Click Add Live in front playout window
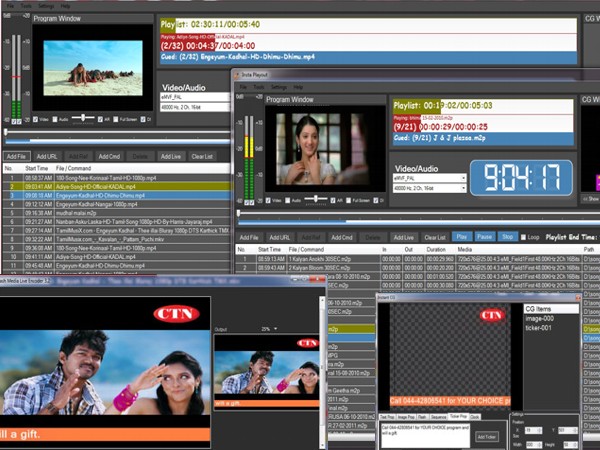This screenshot has width=600, height=450. coord(404,238)
